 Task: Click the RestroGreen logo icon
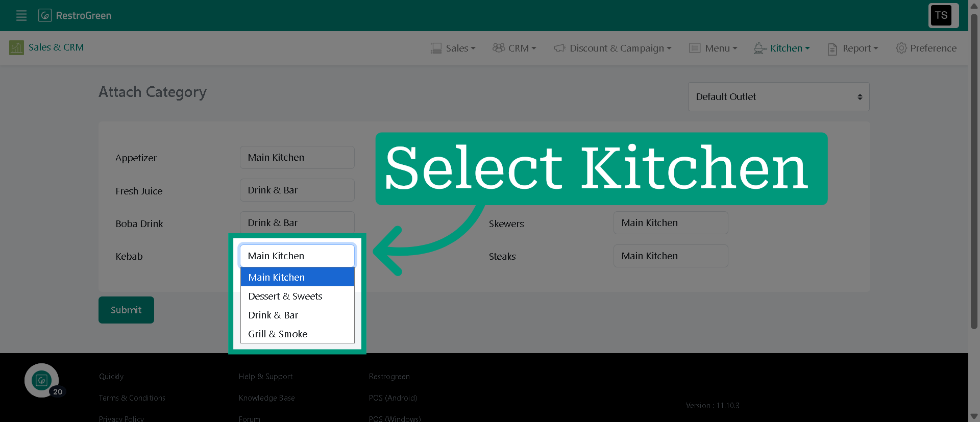(x=45, y=15)
